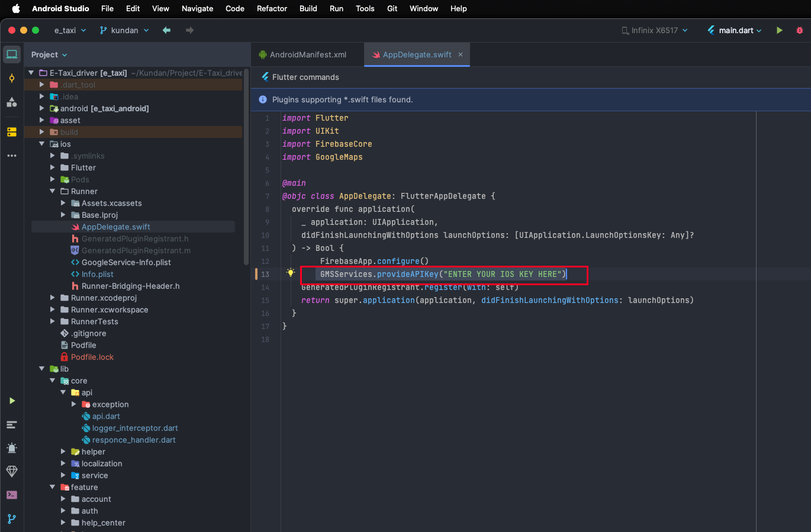Open the main.dart run configuration dropdown
This screenshot has height=532, width=811.
pos(735,30)
